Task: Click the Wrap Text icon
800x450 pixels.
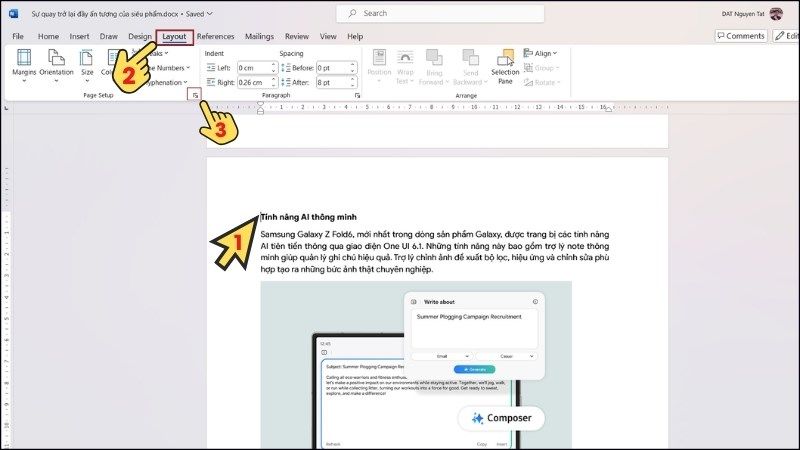Action: coord(405,58)
